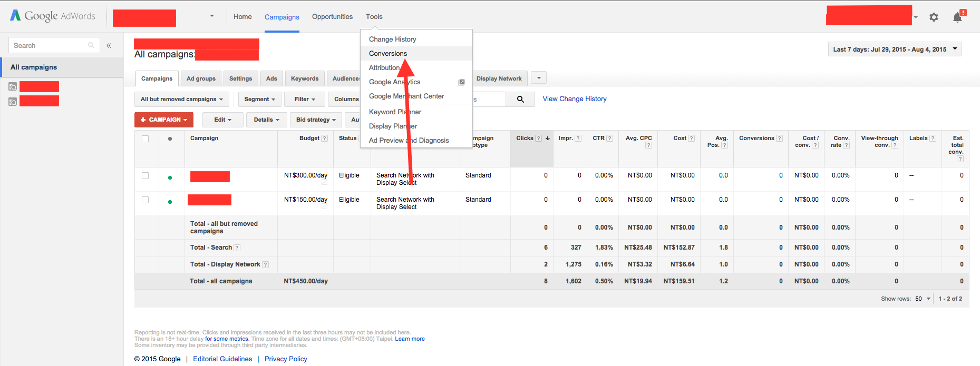Screen dimensions: 980x366
Task: Click the Labels column help icon
Action: pyautogui.click(x=933, y=139)
